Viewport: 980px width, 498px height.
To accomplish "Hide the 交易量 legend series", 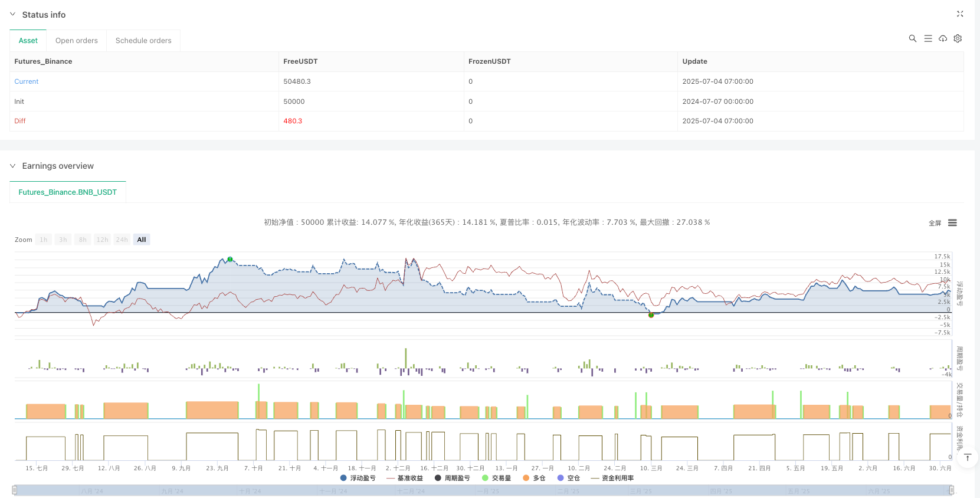I will (x=497, y=478).
